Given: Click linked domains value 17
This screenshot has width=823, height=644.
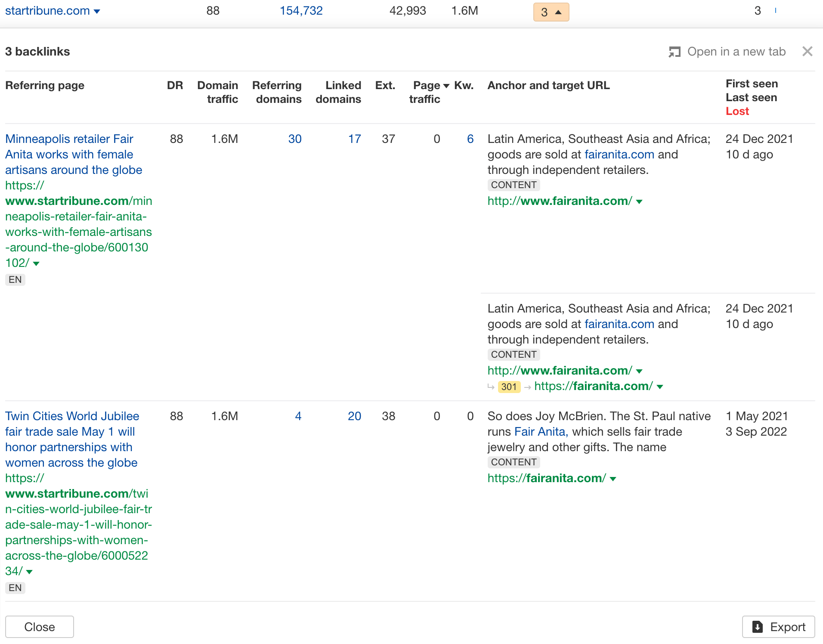Looking at the screenshot, I should (354, 139).
